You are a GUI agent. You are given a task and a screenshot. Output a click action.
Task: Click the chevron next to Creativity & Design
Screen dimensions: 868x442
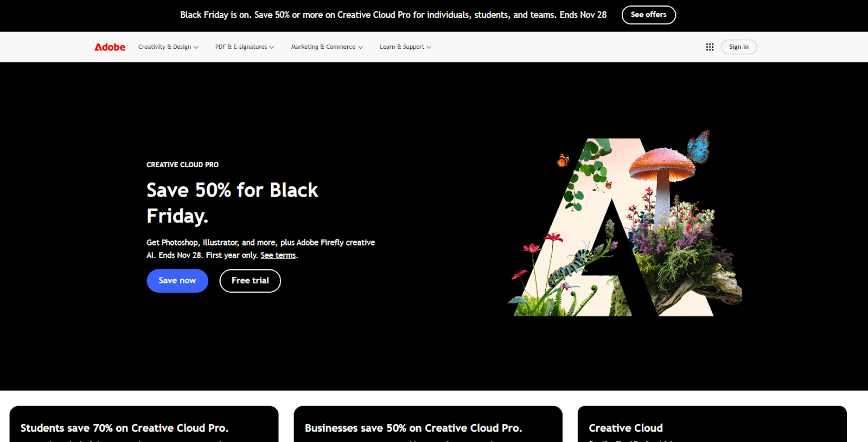(196, 47)
